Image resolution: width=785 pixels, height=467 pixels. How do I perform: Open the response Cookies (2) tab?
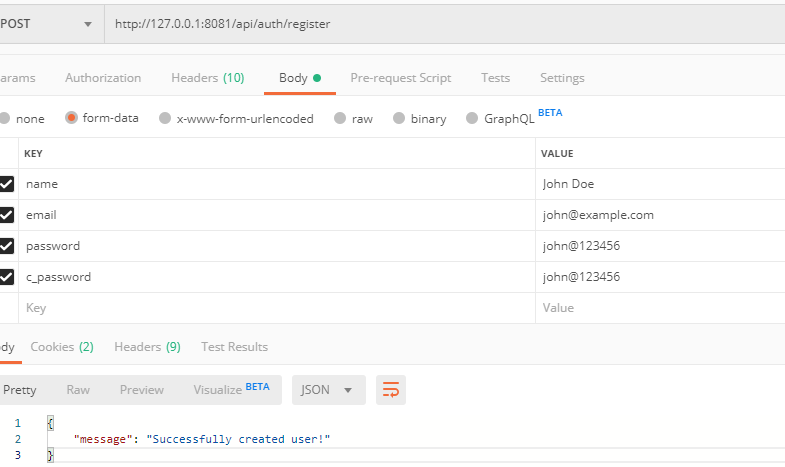pos(62,347)
